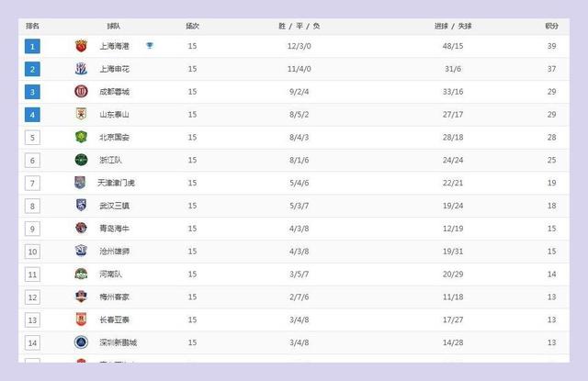Click the 球队 column header
Image resolution: width=588 pixels, height=381 pixels.
coord(114,26)
